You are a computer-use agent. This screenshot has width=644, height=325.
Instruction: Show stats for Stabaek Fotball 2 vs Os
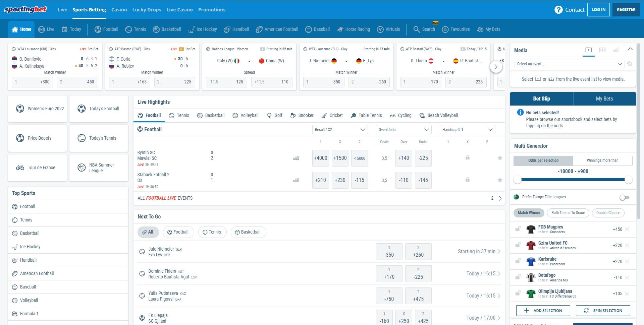[x=296, y=180]
